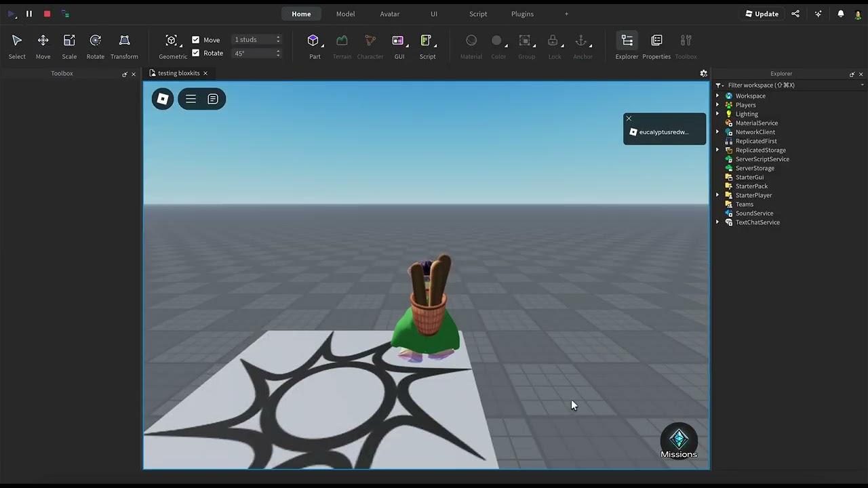868x488 pixels.
Task: Switch to the Script tab
Action: [478, 14]
